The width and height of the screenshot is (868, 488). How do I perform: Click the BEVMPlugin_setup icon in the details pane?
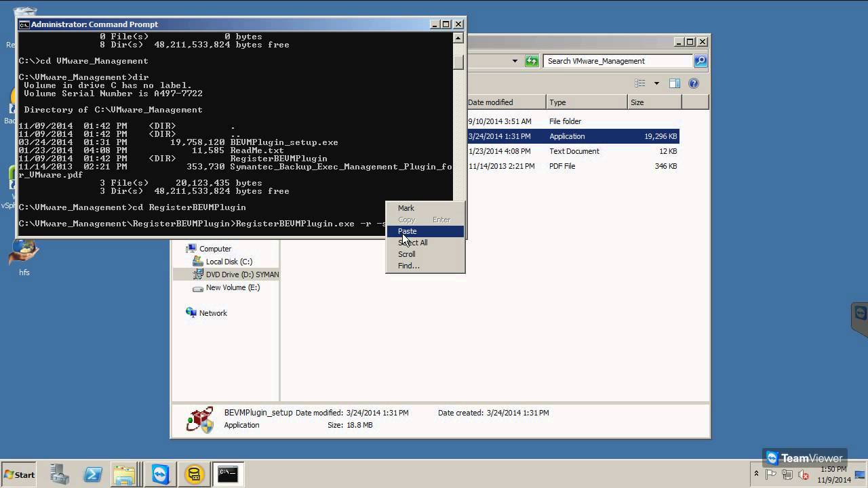200,420
